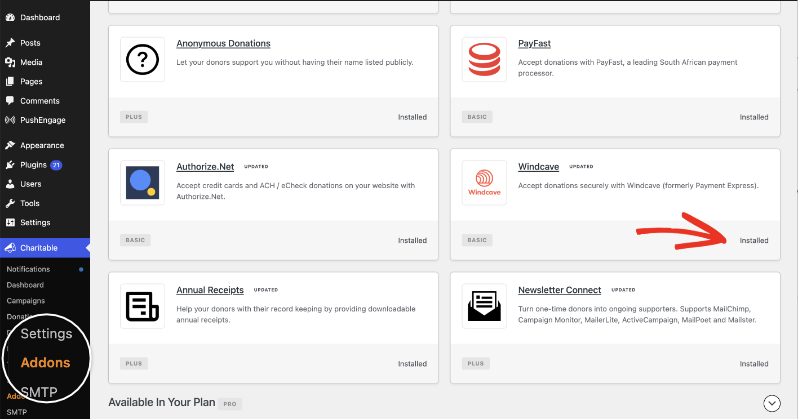Collapse the Available In Your Plan section

click(772, 403)
